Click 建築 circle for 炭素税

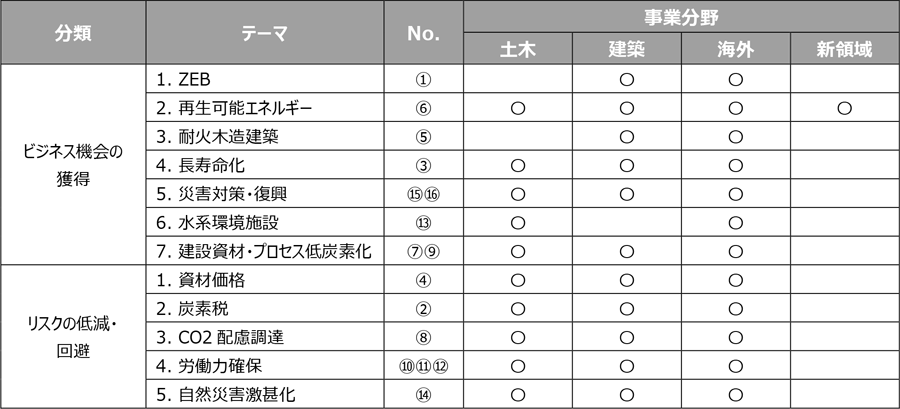[627, 309]
